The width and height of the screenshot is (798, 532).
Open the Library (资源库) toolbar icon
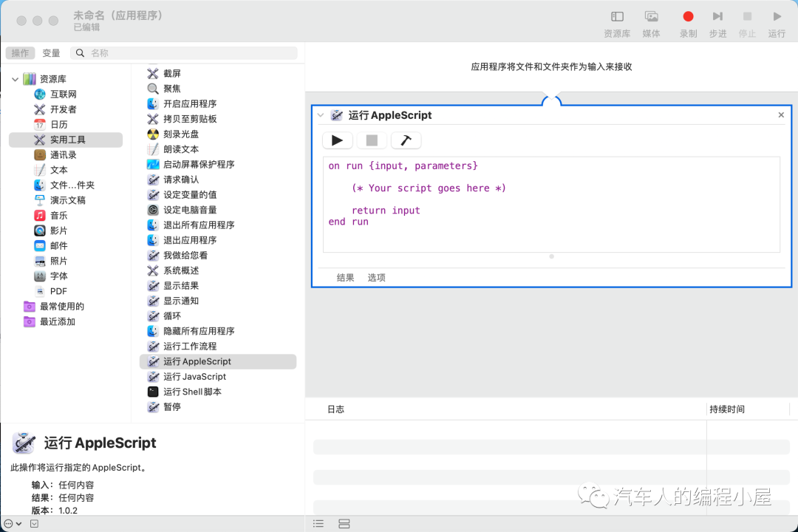pos(617,17)
